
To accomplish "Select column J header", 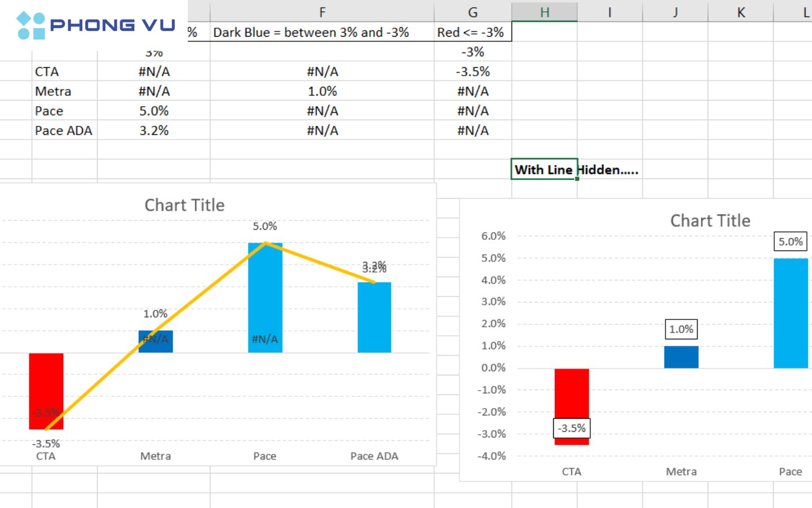I will (x=675, y=12).
